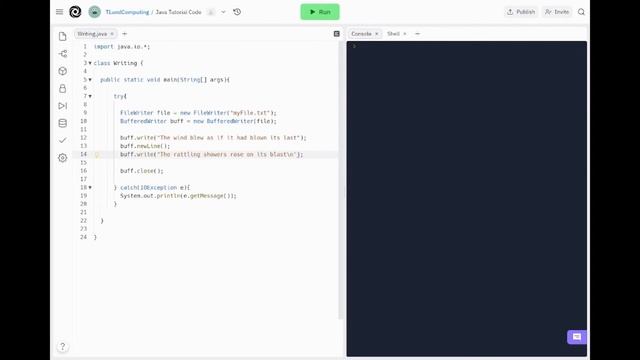Image resolution: width=640 pixels, height=360 pixels.
Task: Place cursor on the FileWriter declaration line
Action: [198, 113]
